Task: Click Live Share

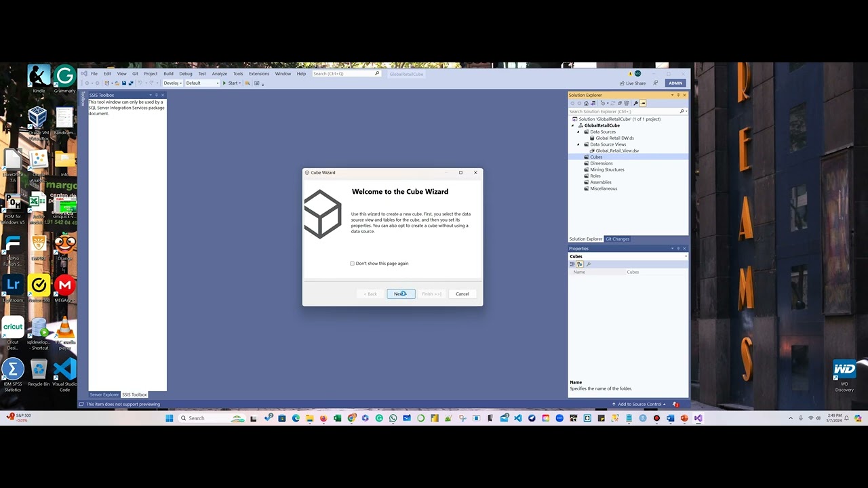Action: click(x=633, y=83)
